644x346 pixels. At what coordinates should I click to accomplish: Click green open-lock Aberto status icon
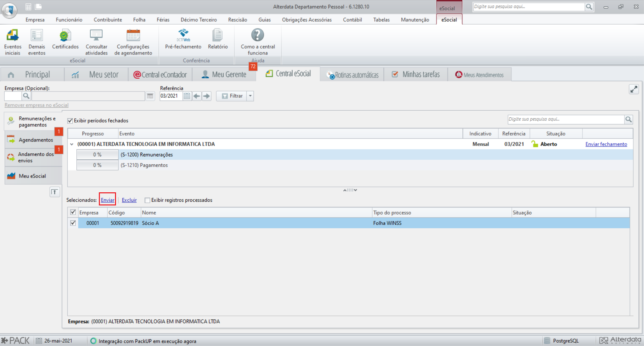(x=534, y=144)
